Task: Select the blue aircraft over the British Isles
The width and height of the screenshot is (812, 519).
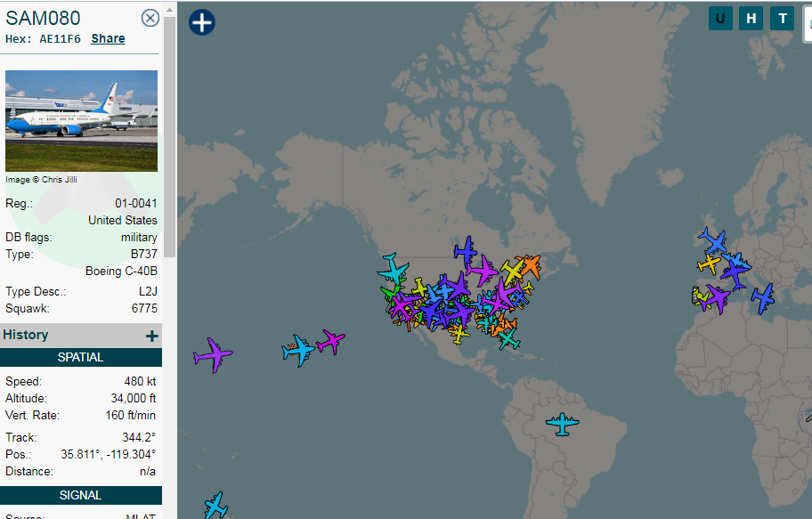Action: coord(712,241)
